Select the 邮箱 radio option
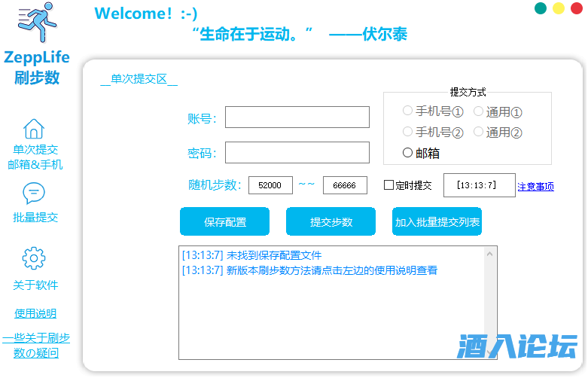The height and width of the screenshot is (378, 588). [x=408, y=153]
